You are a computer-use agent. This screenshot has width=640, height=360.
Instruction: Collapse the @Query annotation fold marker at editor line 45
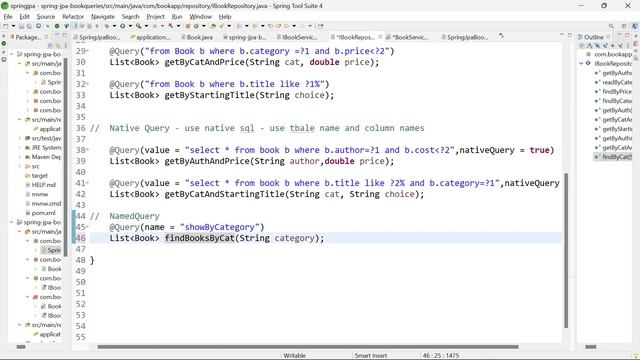(87, 227)
